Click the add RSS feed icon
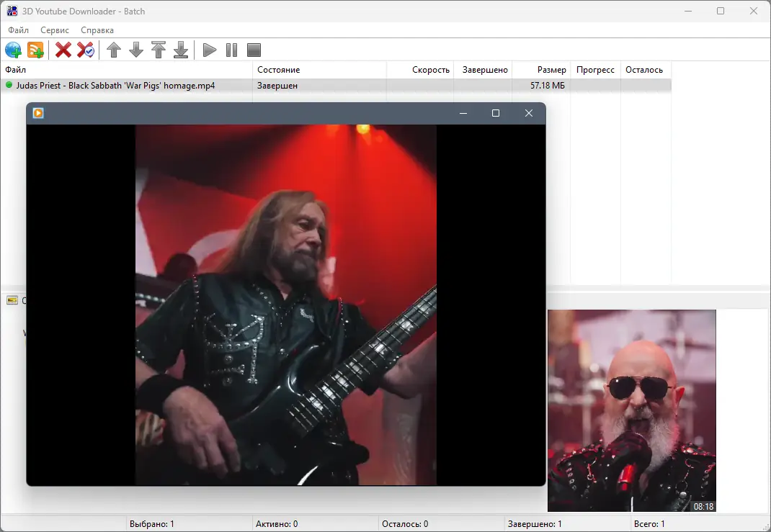Image resolution: width=771 pixels, height=532 pixels. [35, 50]
